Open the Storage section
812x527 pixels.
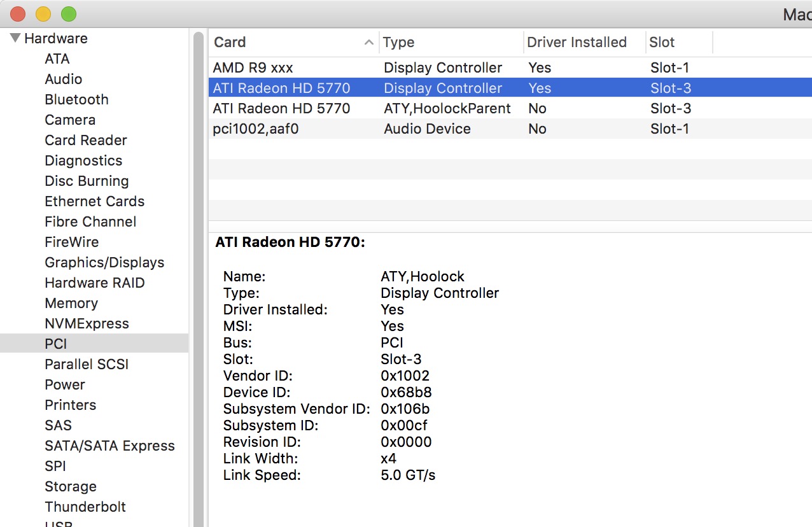click(71, 486)
